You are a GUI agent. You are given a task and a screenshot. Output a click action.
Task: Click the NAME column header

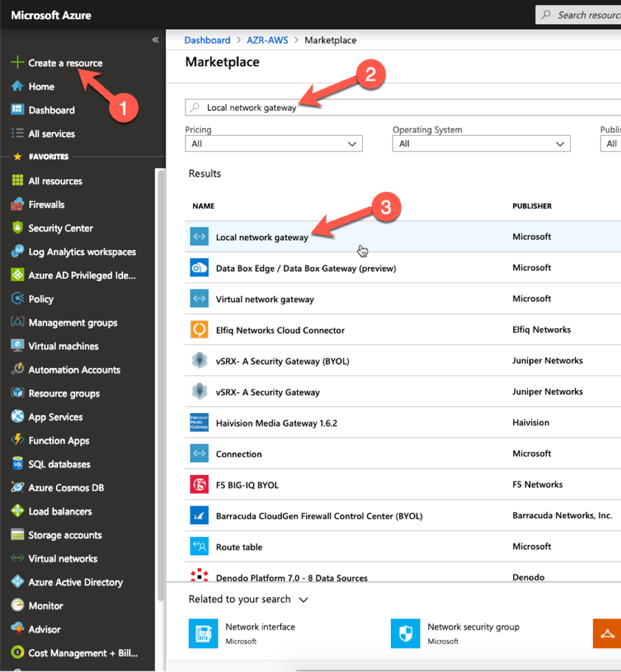203,206
